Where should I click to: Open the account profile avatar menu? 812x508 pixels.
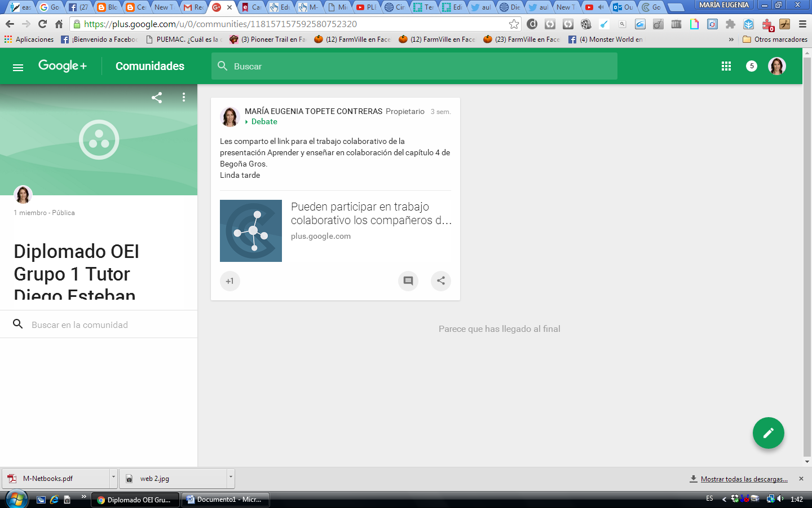[777, 66]
